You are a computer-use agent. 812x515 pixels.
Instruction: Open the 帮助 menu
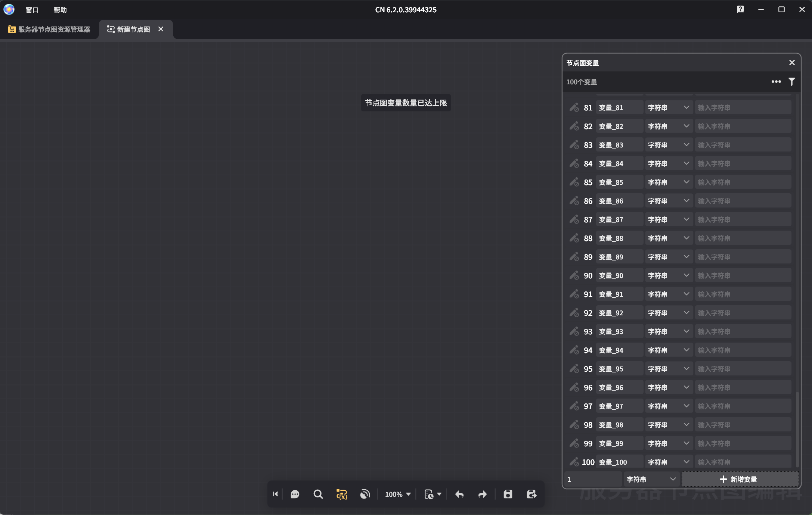pyautogui.click(x=60, y=10)
